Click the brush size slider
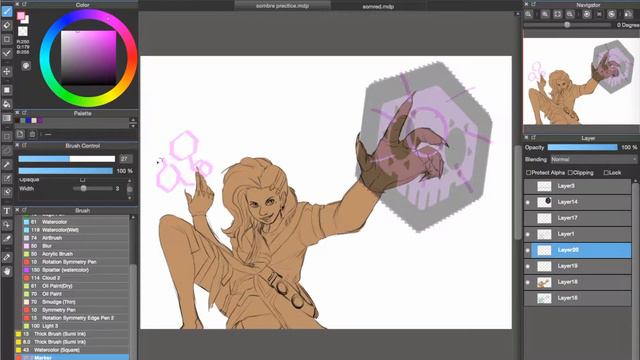 click(x=67, y=159)
